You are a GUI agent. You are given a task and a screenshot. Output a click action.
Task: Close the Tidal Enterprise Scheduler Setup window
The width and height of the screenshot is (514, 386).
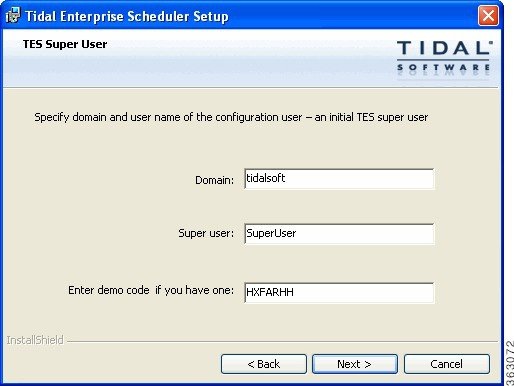click(488, 16)
